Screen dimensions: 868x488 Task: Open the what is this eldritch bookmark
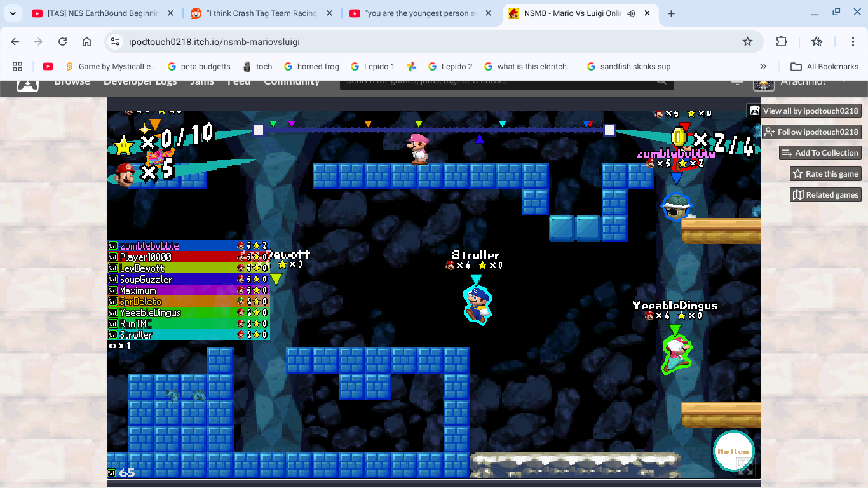(529, 66)
